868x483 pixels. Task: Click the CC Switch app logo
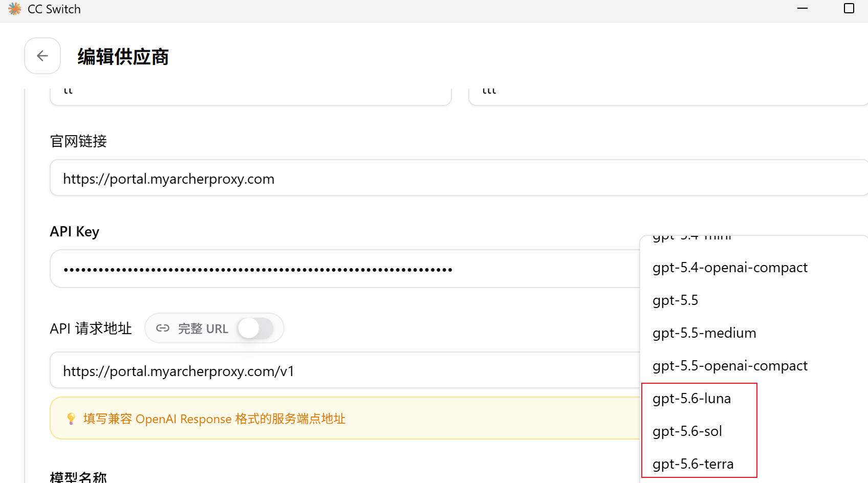[x=15, y=9]
